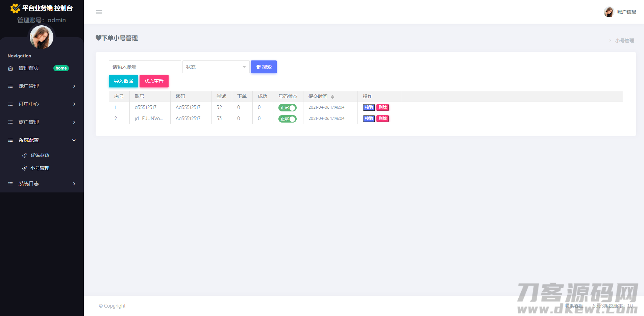
Task: Click the home icon beside 管理首页
Action: coord(10,68)
